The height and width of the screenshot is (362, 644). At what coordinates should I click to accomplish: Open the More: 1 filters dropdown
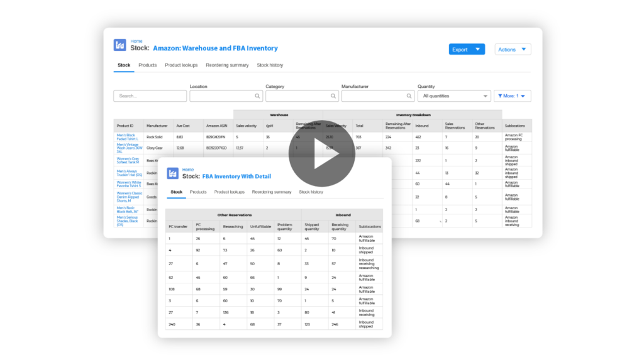(513, 96)
